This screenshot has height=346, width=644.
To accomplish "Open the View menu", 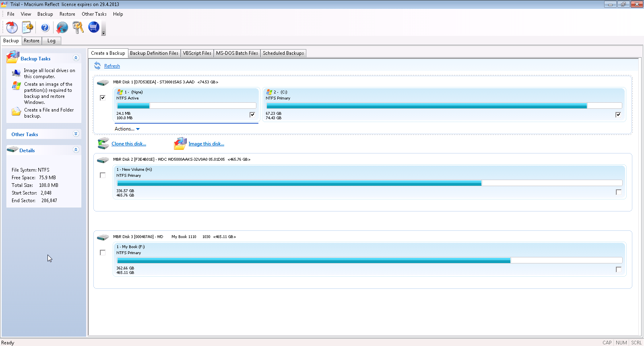I will click(x=26, y=14).
